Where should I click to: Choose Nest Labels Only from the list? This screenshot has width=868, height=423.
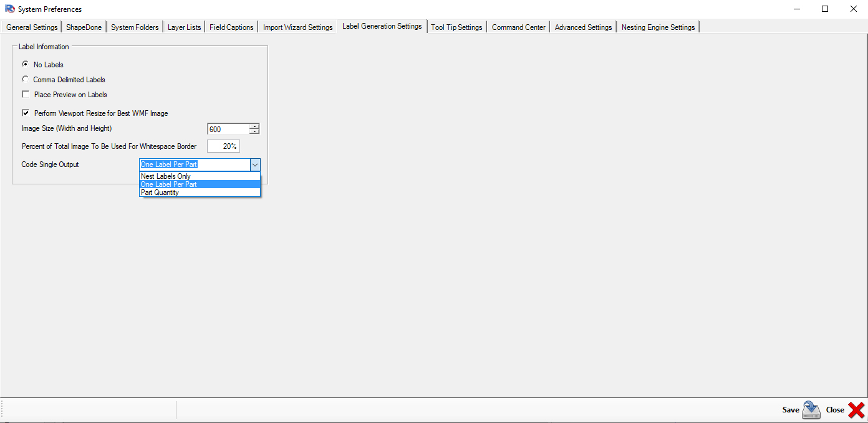pyautogui.click(x=166, y=176)
